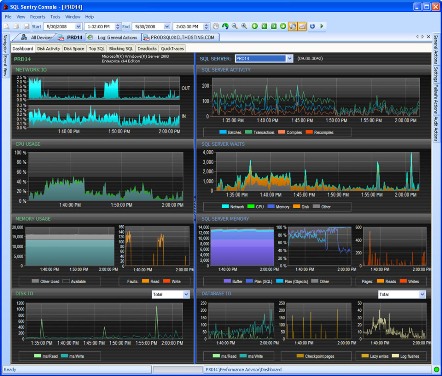
Task: Click the Start time input field
Action: pyautogui.click(x=100, y=26)
